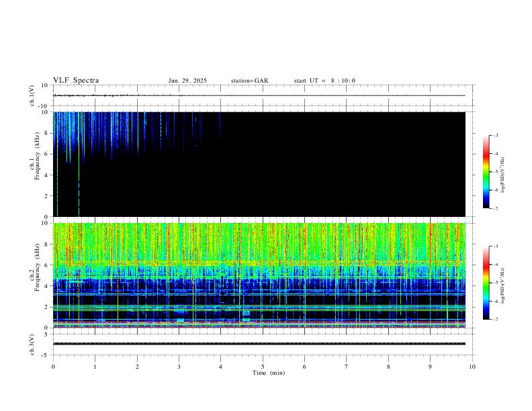The image size is (532, 411).
Task: Click the ch.1 voltage waveform trace
Action: pos(259,95)
